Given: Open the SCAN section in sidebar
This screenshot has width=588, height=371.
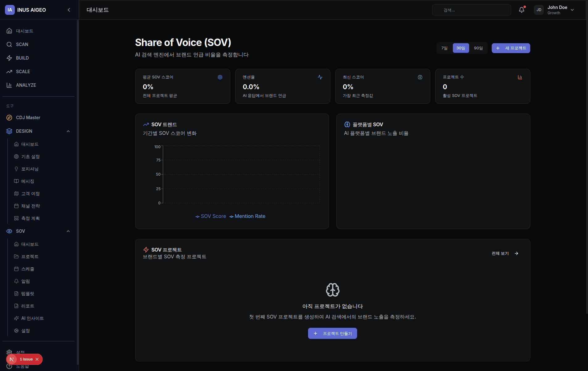Looking at the screenshot, I should (22, 44).
